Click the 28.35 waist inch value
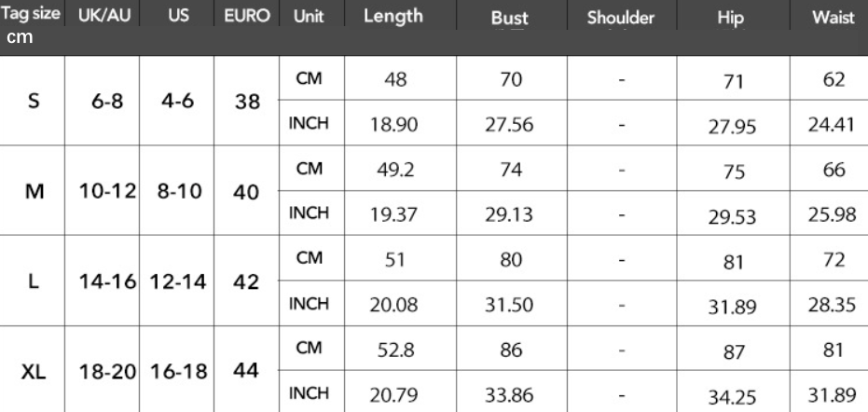Viewport: 868px width, 412px height. tap(832, 306)
